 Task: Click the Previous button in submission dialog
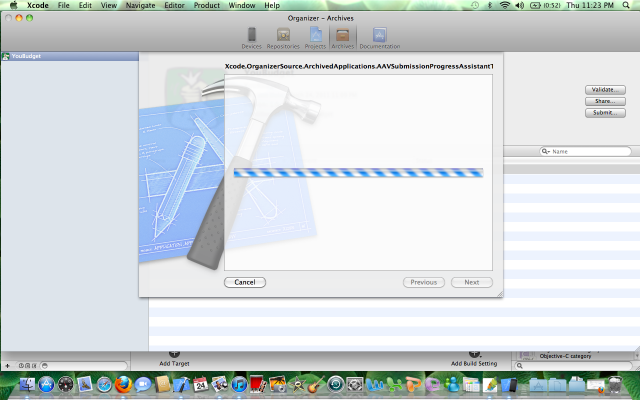[x=424, y=282]
